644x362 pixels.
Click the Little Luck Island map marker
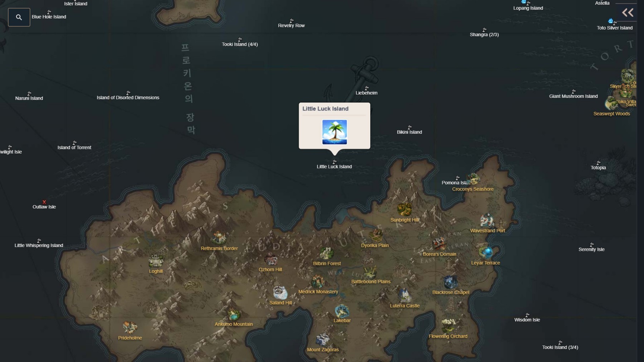pos(335,162)
